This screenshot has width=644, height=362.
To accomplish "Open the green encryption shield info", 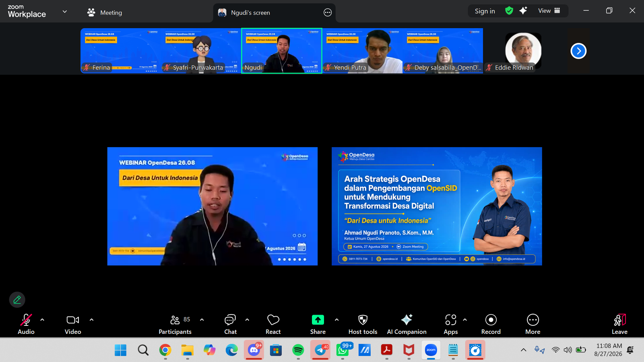I will pos(509,11).
